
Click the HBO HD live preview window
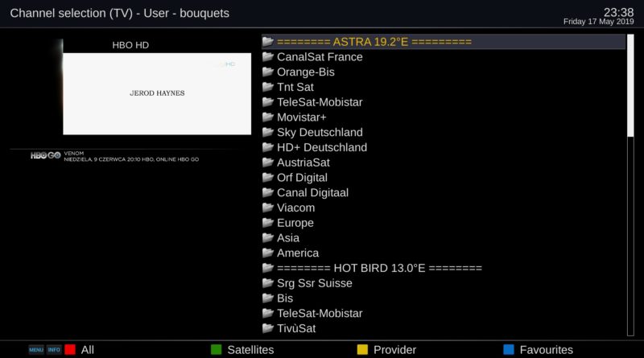coord(157,93)
